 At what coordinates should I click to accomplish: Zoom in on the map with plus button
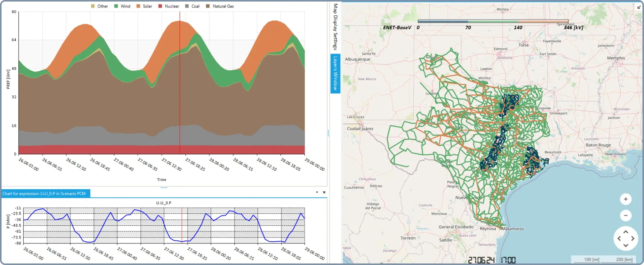point(626,199)
